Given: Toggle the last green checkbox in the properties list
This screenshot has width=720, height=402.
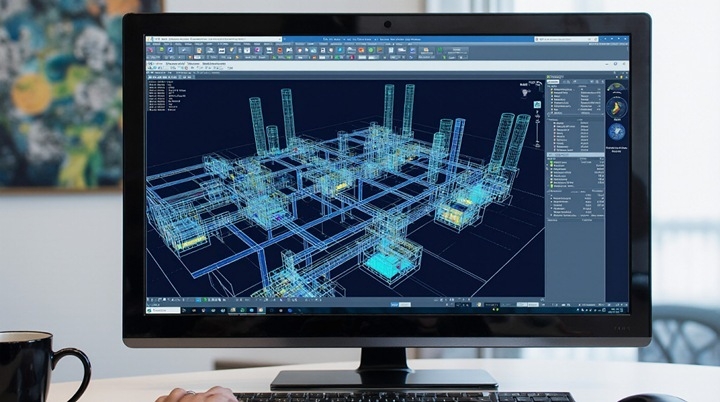Looking at the screenshot, I should tap(551, 186).
